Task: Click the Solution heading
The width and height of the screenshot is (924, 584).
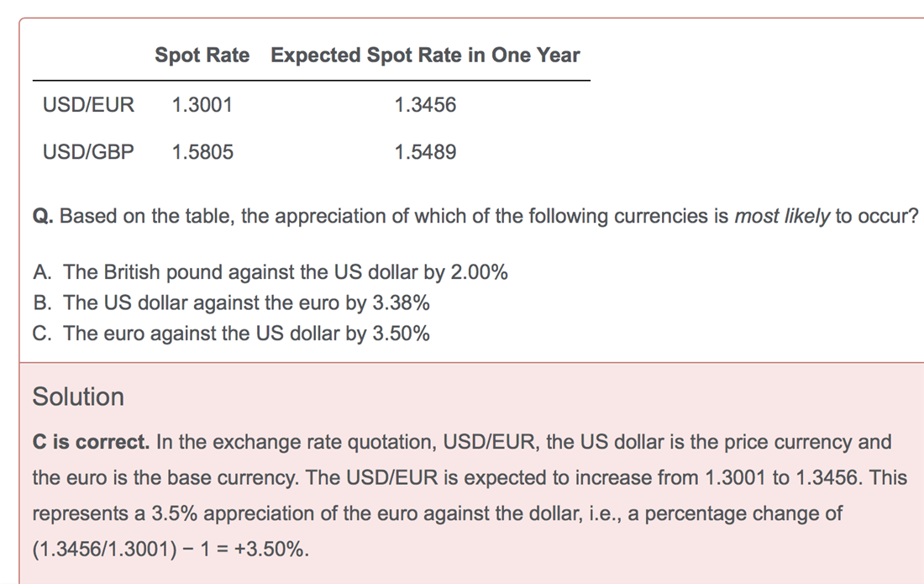Action: click(78, 397)
